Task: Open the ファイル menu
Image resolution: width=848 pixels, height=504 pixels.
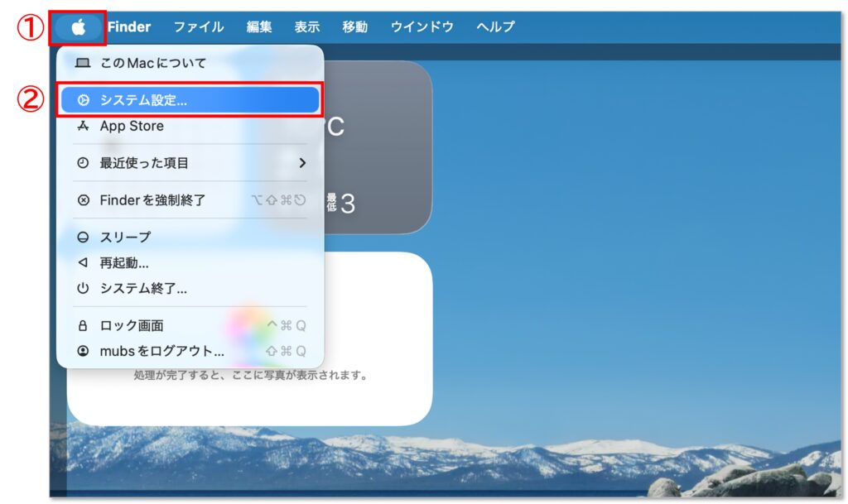Action: [199, 26]
